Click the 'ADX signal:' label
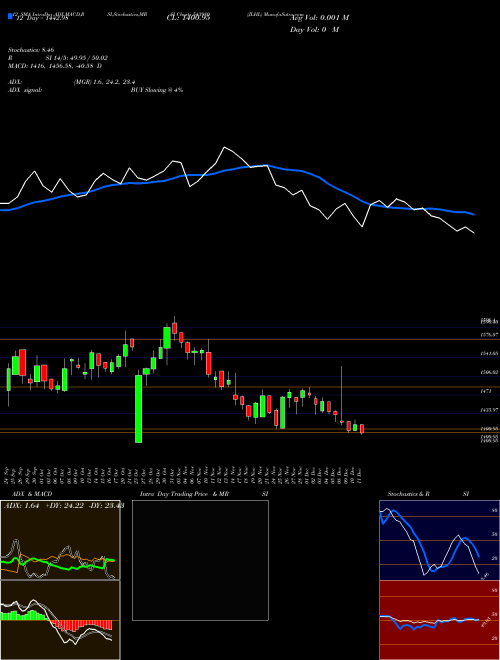Viewport: 500px width, 660px height. [24, 90]
